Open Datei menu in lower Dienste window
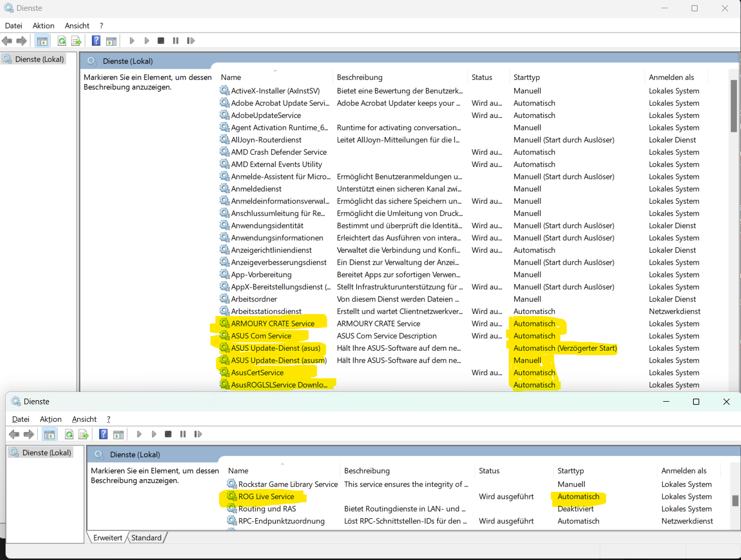741x560 pixels. (x=21, y=419)
